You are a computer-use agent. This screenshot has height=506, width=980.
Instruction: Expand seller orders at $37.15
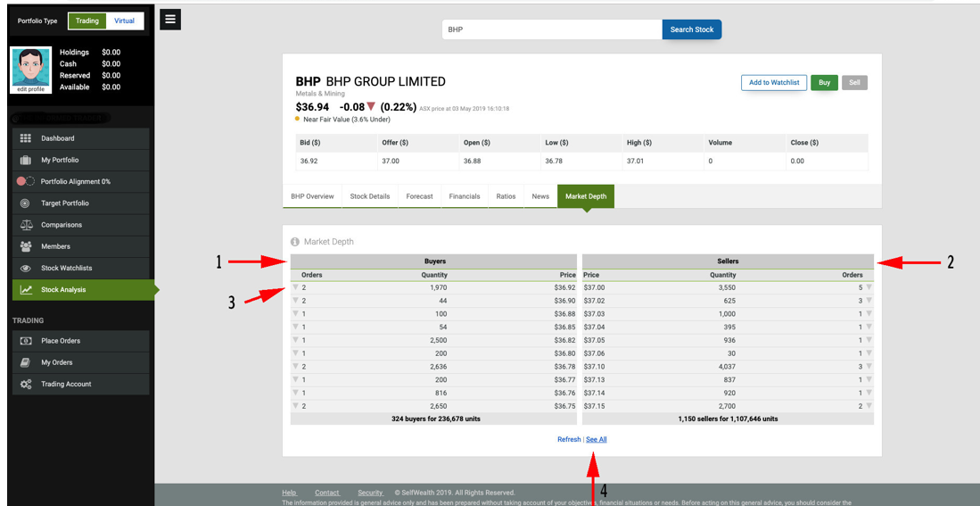coord(869,406)
